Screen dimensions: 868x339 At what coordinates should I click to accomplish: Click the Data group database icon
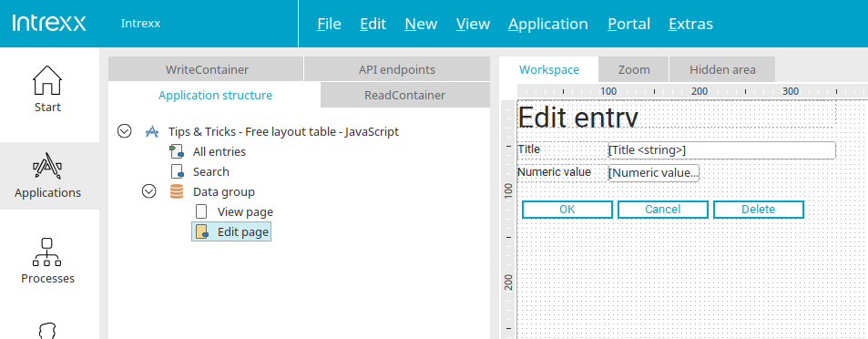tap(176, 191)
